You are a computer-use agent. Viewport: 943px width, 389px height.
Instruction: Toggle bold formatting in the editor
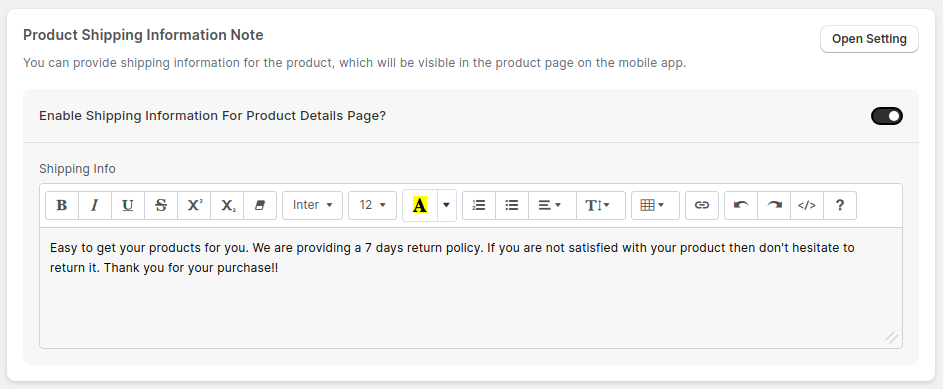(x=62, y=205)
